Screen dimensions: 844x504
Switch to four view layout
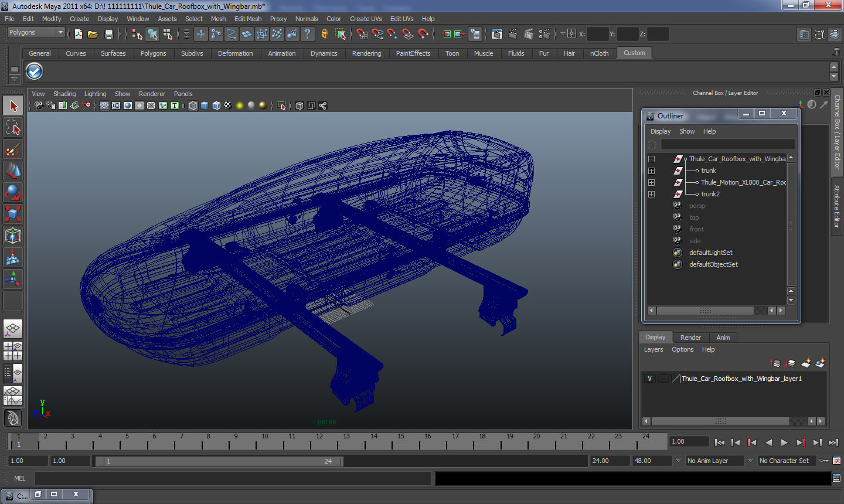pos(13,350)
